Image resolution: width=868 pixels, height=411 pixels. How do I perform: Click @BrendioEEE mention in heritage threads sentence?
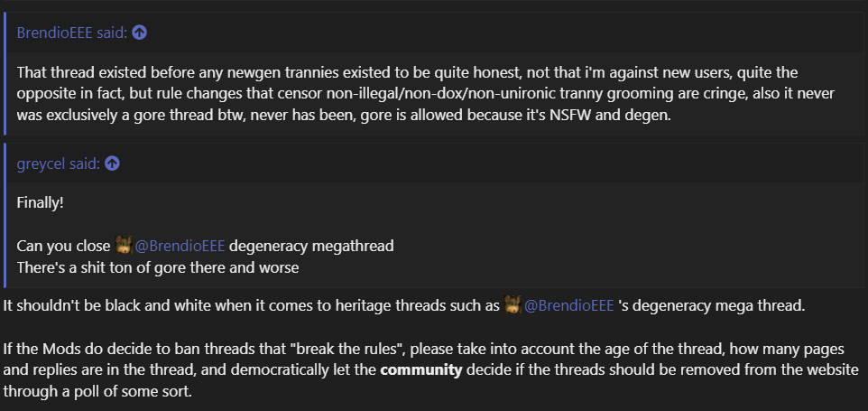[x=569, y=305]
